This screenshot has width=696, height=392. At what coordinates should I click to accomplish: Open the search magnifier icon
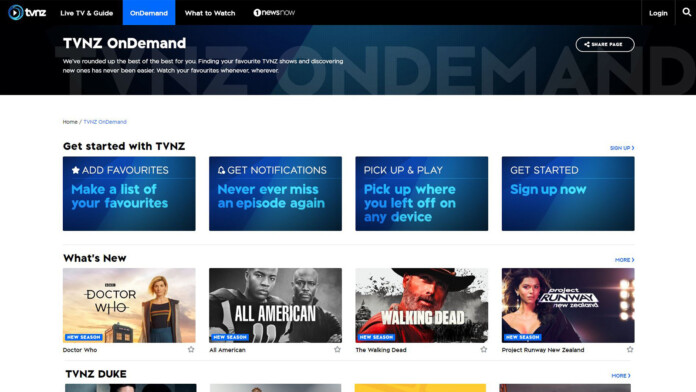point(686,12)
